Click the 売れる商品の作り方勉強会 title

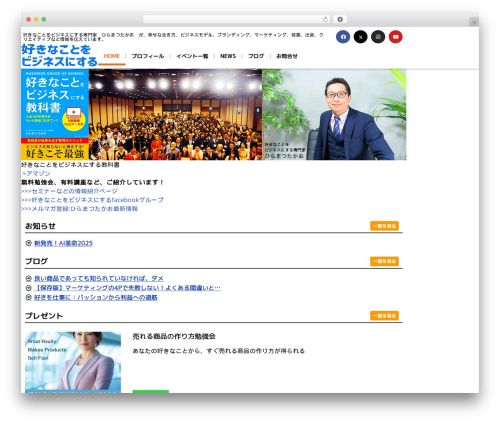point(174,336)
